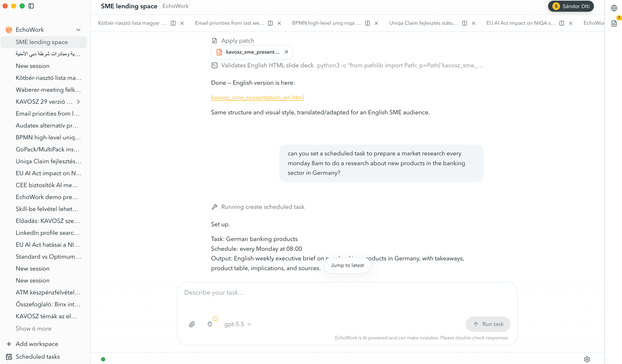The image size is (622, 364).
Task: Expand the KAVOSZ 29 verzió session chevron
Action: click(x=78, y=102)
